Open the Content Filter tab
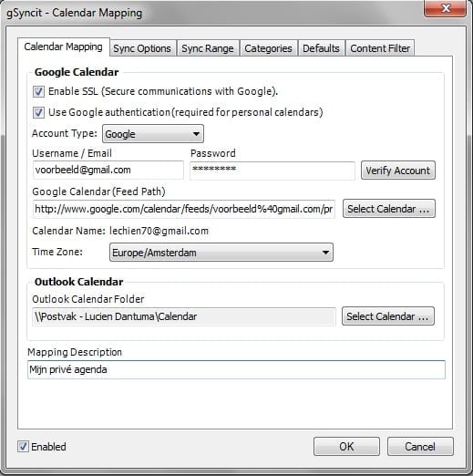This screenshot has width=473, height=476. [380, 48]
